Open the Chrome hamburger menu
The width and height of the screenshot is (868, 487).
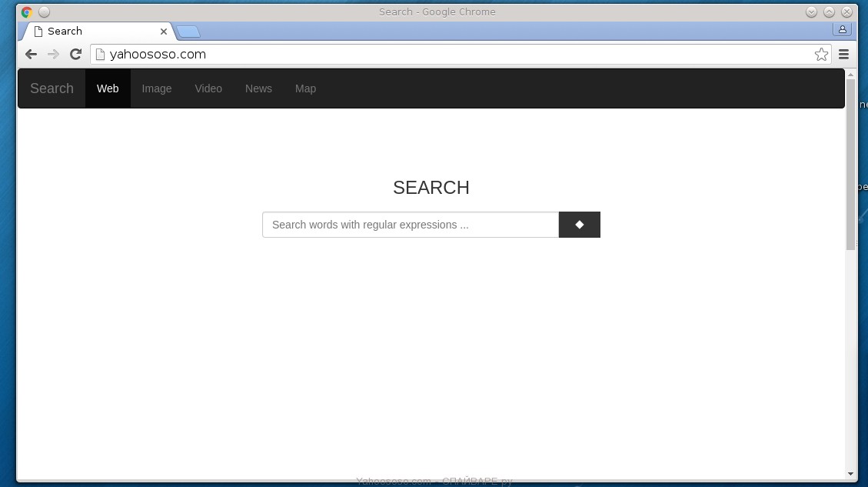(x=843, y=54)
